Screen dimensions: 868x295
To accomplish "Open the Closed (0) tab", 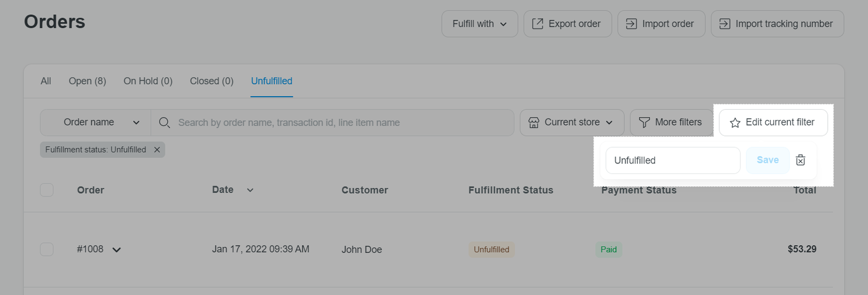I will (212, 81).
